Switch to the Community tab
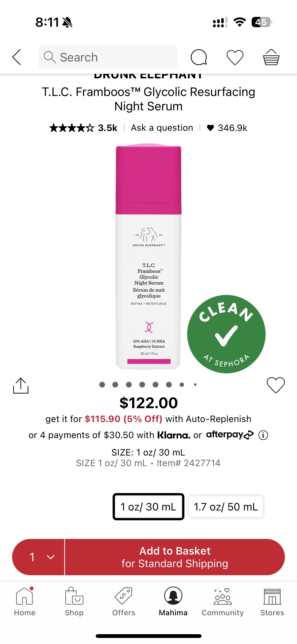Image resolution: width=297 pixels, height=644 pixels. pos(223,601)
